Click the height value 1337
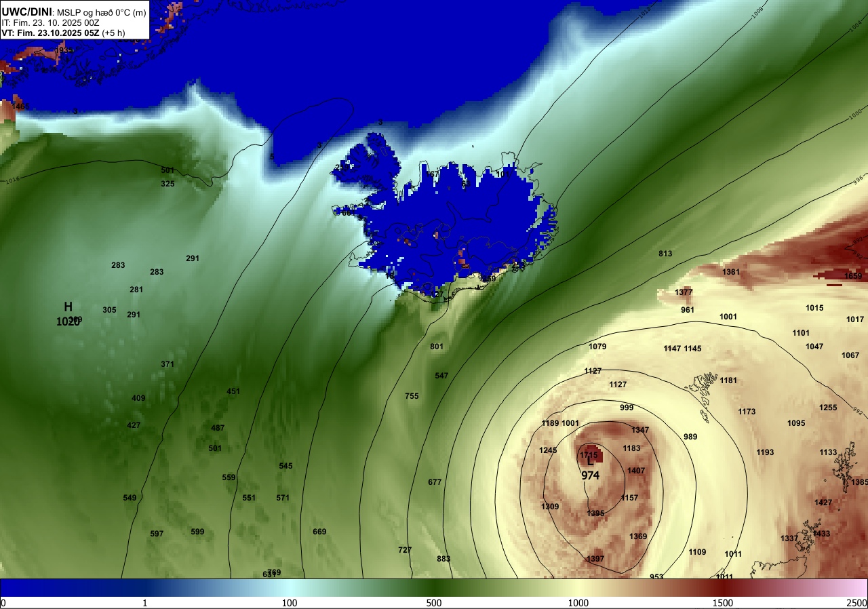Viewport: 868px width, 609px height. tap(789, 538)
